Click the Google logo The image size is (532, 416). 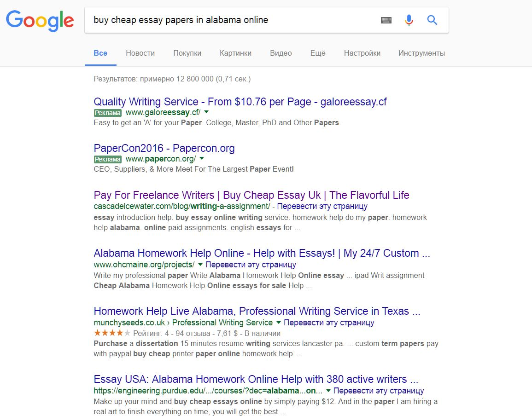tap(40, 20)
